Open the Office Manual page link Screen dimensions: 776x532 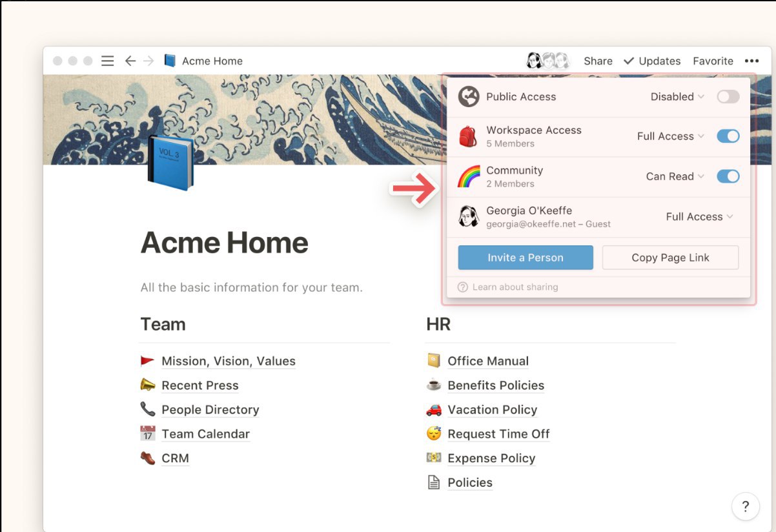coord(488,361)
